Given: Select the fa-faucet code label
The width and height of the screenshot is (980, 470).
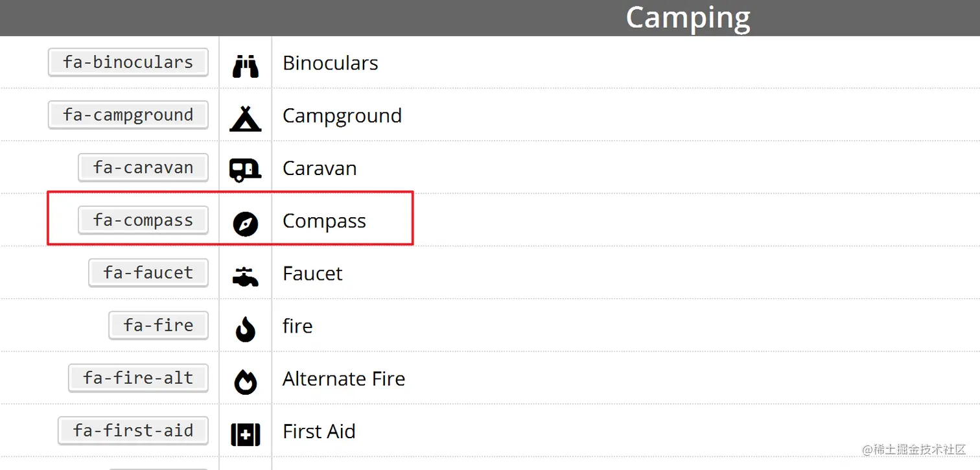Looking at the screenshot, I should pos(148,272).
